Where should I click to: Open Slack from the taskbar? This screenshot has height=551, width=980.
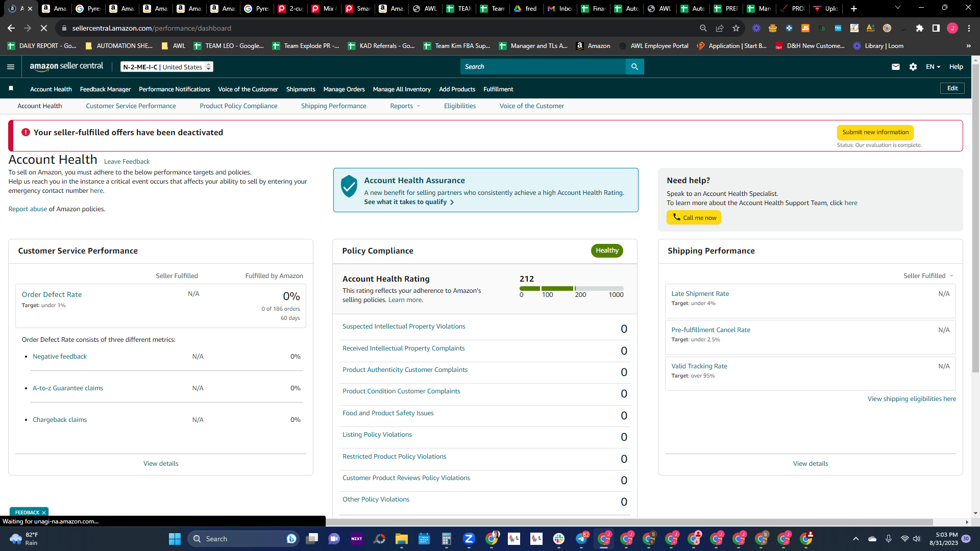[559, 539]
